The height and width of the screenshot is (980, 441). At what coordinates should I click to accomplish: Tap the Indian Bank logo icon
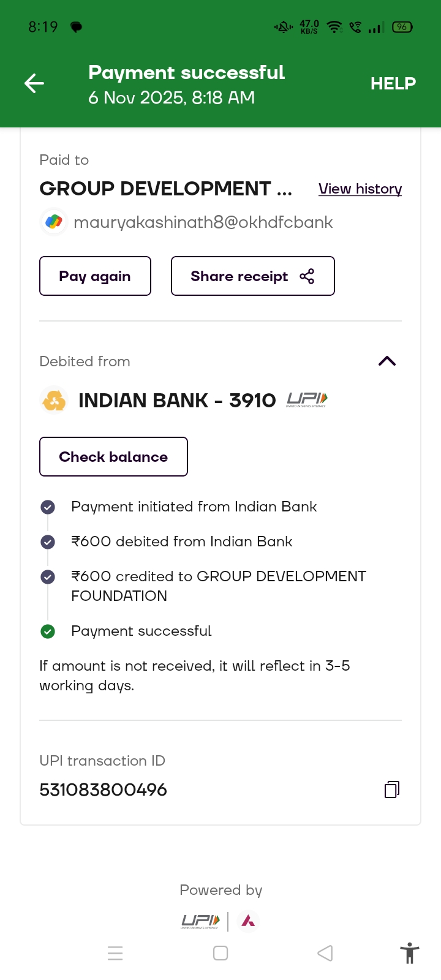pyautogui.click(x=54, y=401)
